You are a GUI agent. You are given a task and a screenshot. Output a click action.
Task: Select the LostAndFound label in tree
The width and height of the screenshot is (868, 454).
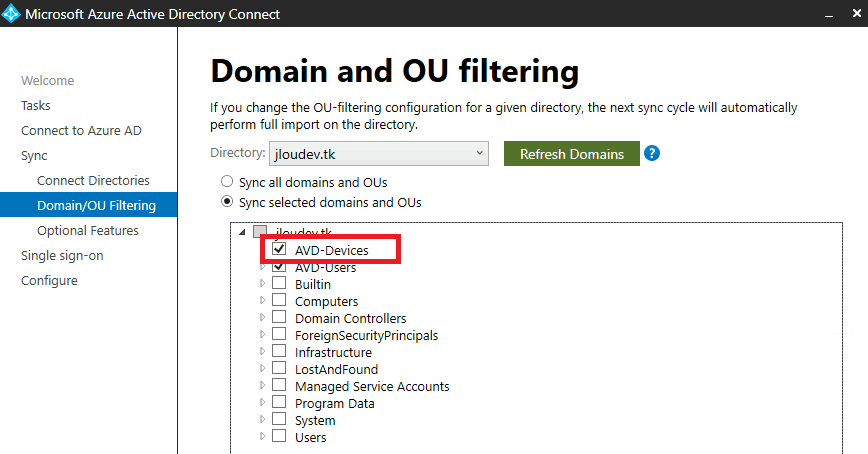coord(337,369)
